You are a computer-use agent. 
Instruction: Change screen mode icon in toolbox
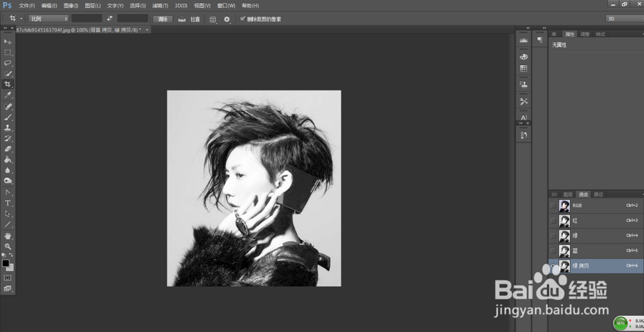[x=7, y=288]
